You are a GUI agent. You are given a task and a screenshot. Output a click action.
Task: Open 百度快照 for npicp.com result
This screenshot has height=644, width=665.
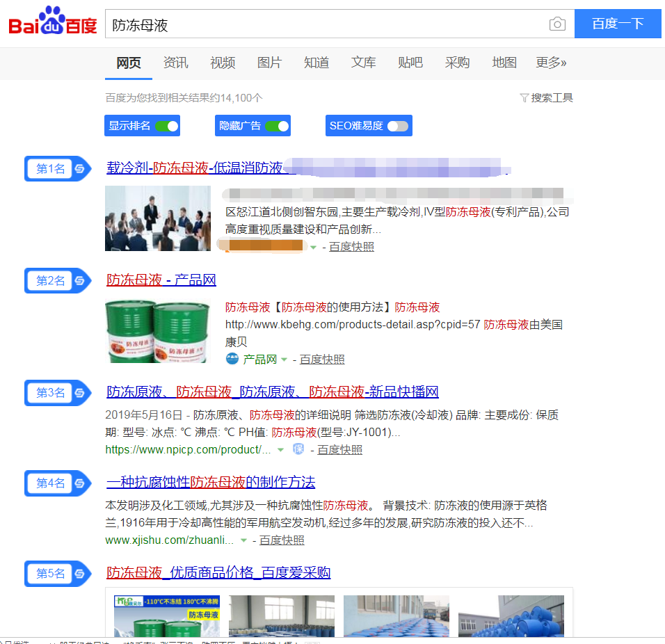tap(340, 450)
